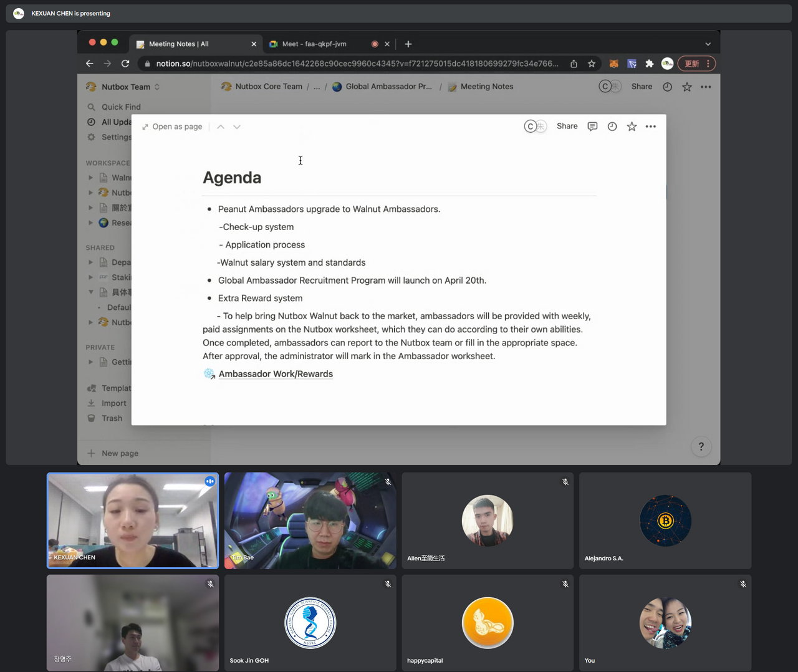Reload the page in the browser

pos(125,64)
